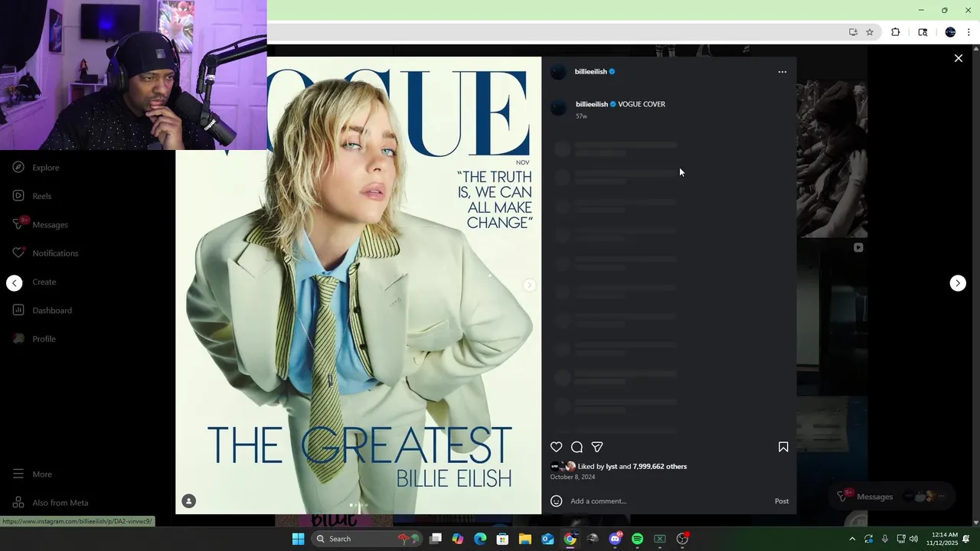The image size is (980, 551).
Task: Go to the previous post with the left arrow
Action: [15, 283]
